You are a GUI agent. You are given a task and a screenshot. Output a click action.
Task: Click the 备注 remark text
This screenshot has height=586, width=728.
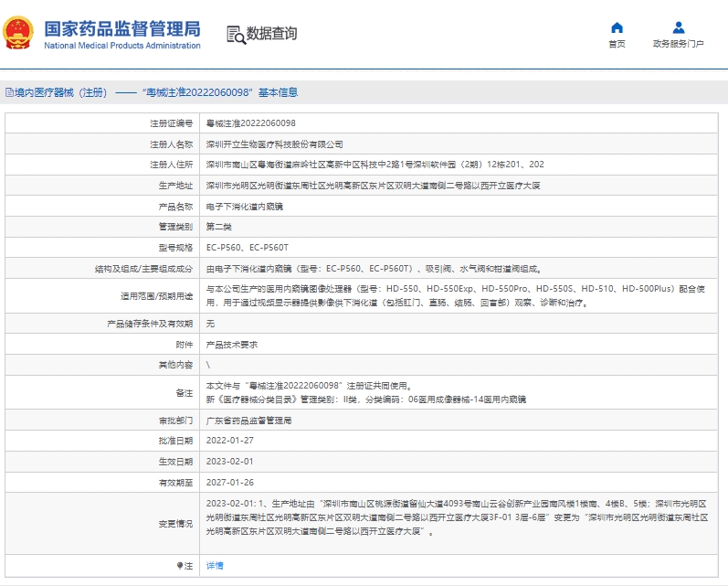(x=366, y=393)
